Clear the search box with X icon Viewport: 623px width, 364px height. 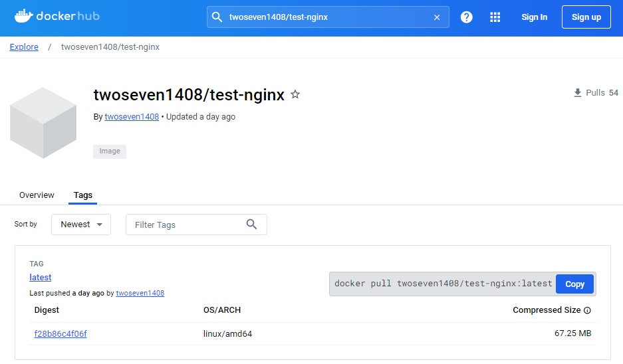pos(437,17)
